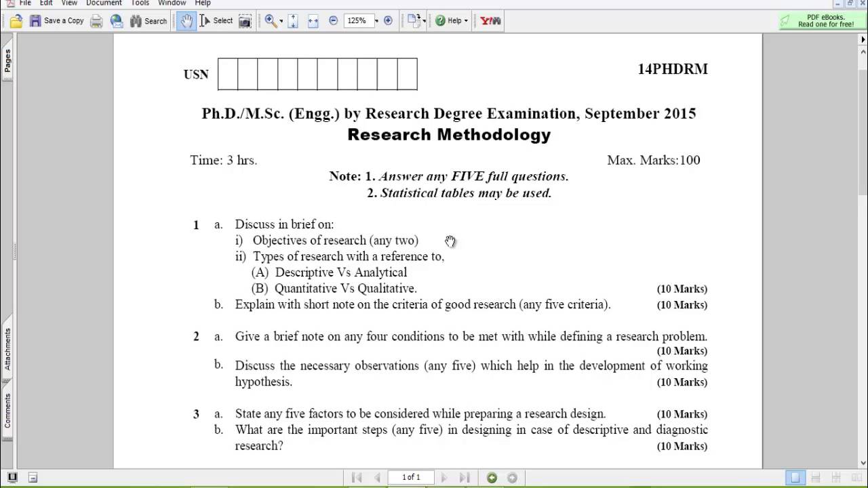The image size is (868, 488).
Task: Click Save a Copy button
Action: tap(57, 21)
